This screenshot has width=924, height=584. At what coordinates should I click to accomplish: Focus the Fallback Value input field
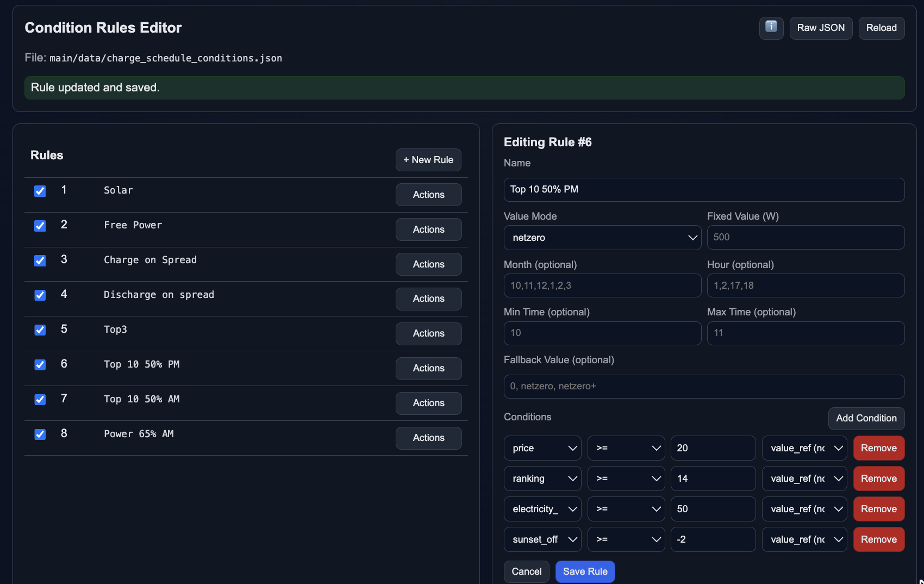704,386
